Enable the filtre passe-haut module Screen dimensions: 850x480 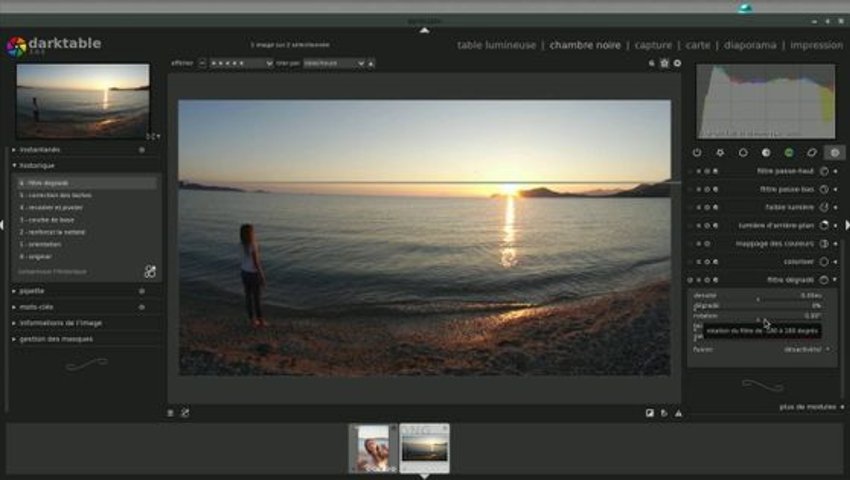pos(690,171)
